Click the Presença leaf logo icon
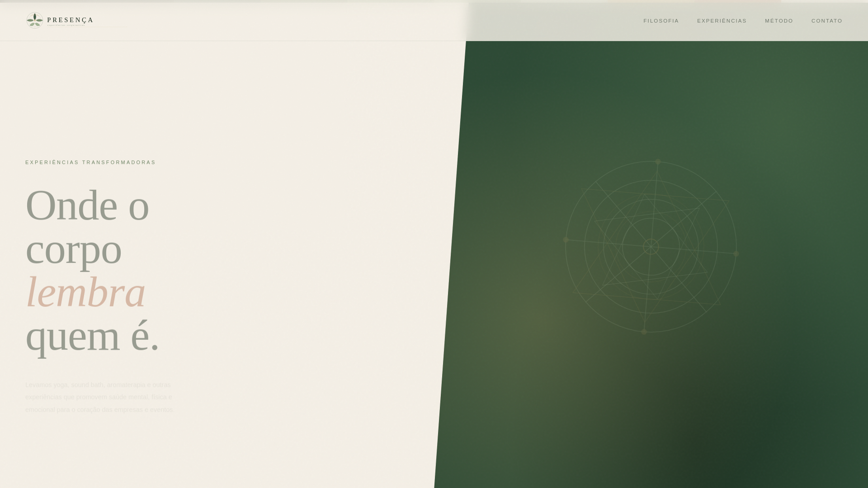 pos(35,20)
